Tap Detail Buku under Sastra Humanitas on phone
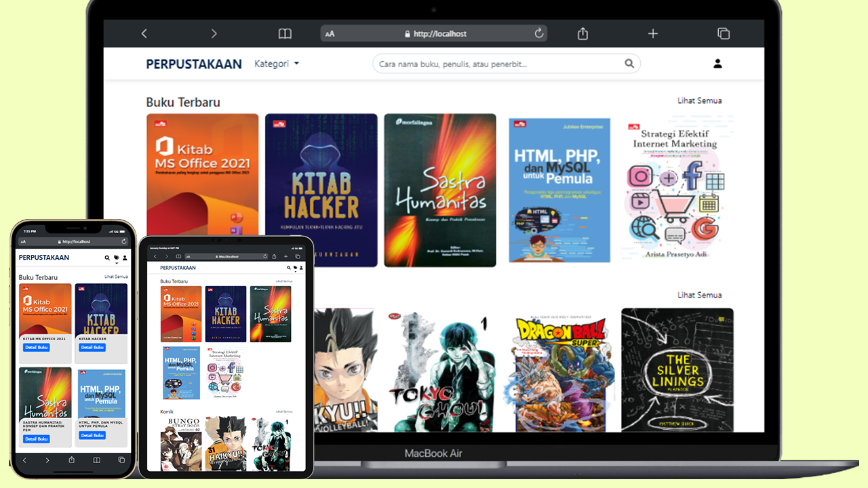The height and width of the screenshot is (488, 868). [36, 439]
